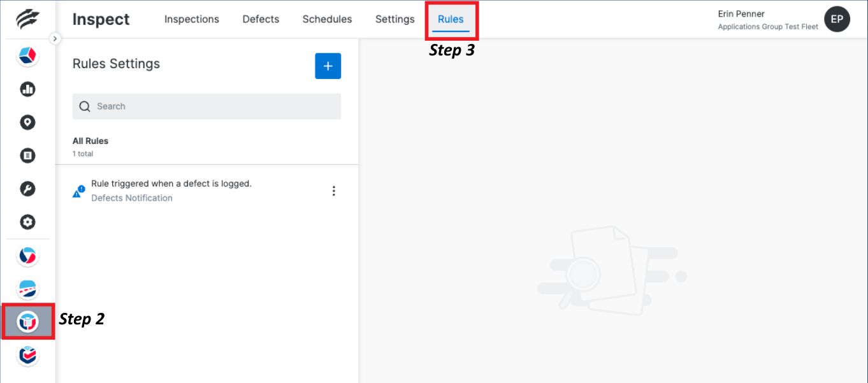
Task: Click the bar chart reports sidebar icon
Action: [27, 89]
